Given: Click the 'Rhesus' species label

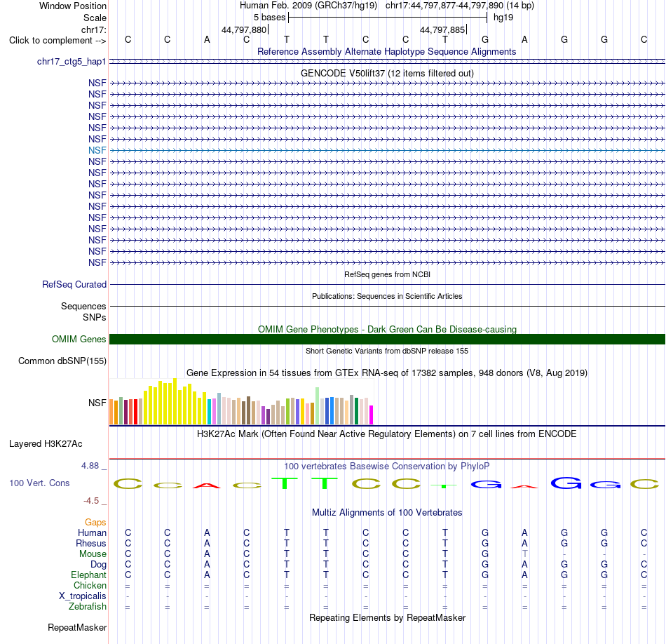Looking at the screenshot, I should 91,544.
